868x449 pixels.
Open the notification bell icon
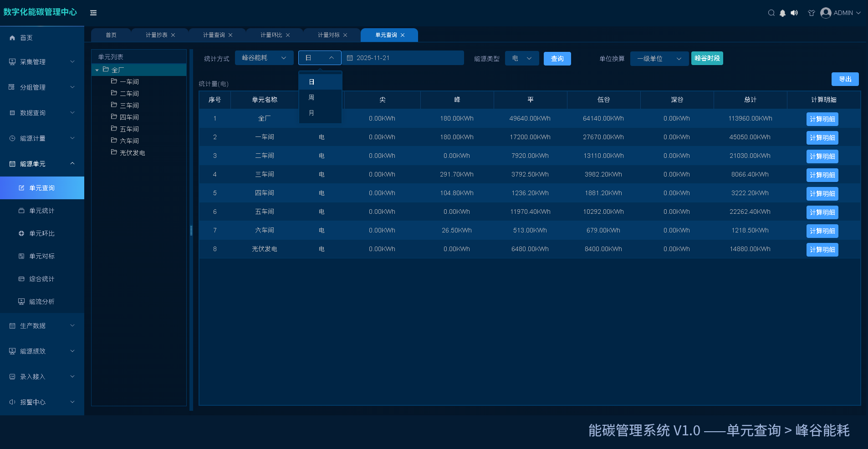click(x=782, y=13)
